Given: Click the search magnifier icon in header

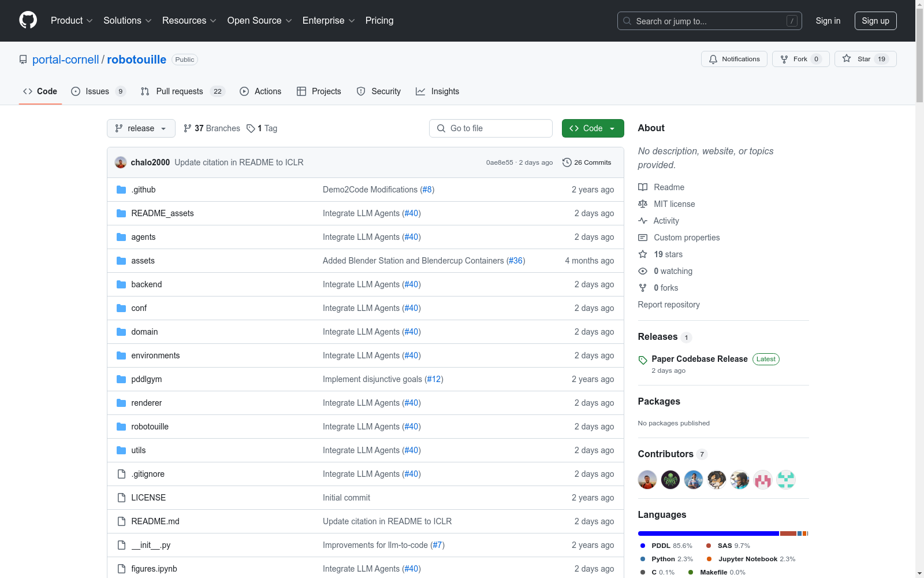Looking at the screenshot, I should point(627,21).
